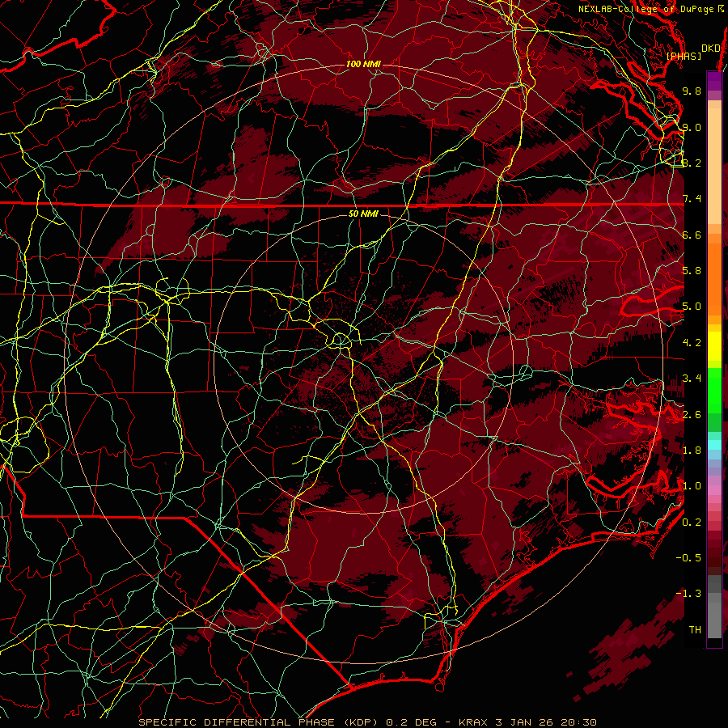Click the 1.0 value on color scale
The width and height of the screenshot is (728, 728).
coord(692,486)
